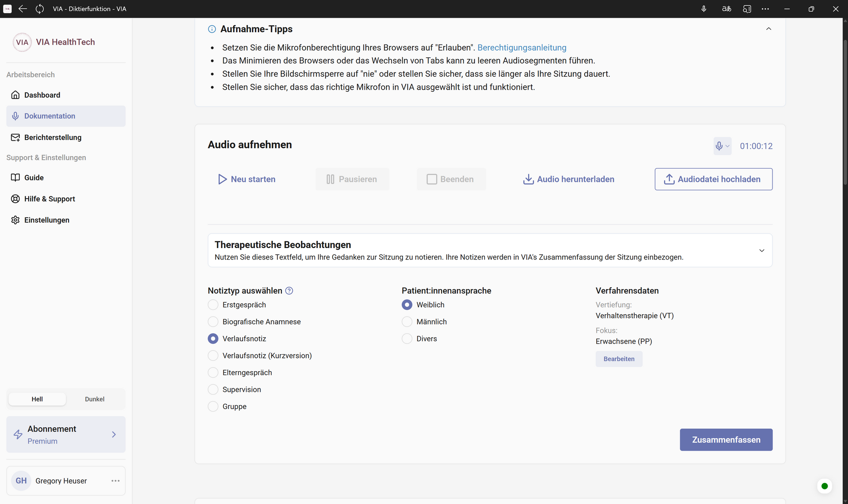Screen dimensions: 848x504
Task: Click the info icon next to Aufnahme-Tipps
Action: 212,29
